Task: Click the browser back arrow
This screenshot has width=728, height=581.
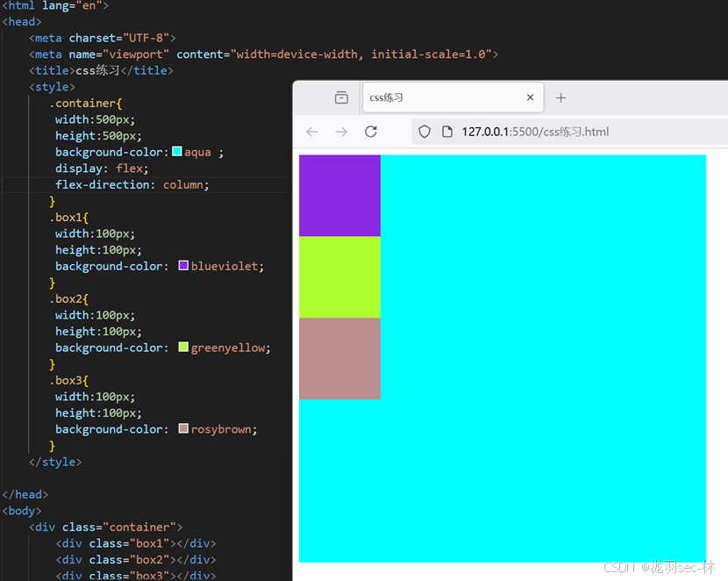Action: tap(312, 132)
